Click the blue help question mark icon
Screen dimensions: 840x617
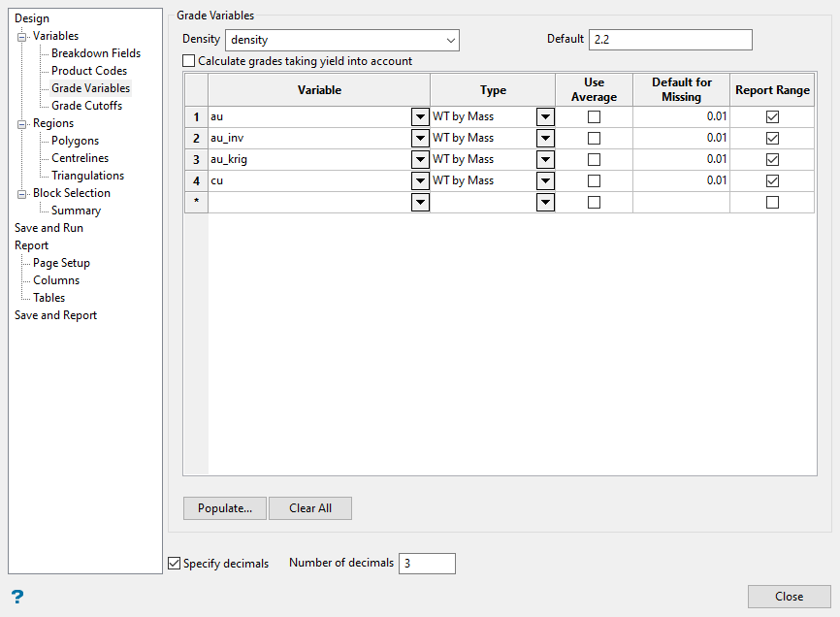(16, 597)
